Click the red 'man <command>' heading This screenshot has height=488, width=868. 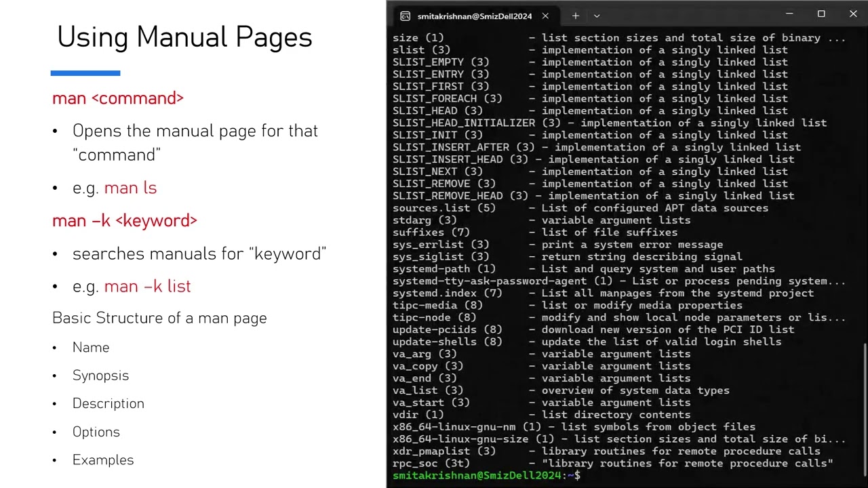pos(118,98)
